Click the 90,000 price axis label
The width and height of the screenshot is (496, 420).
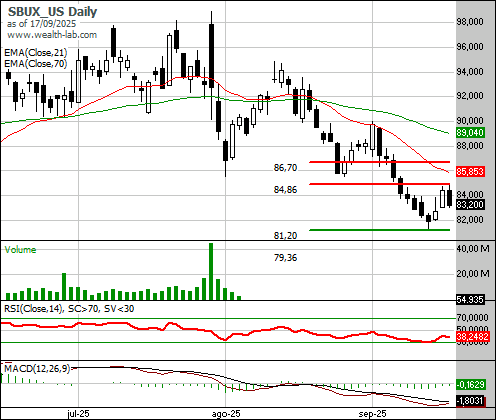[470, 120]
